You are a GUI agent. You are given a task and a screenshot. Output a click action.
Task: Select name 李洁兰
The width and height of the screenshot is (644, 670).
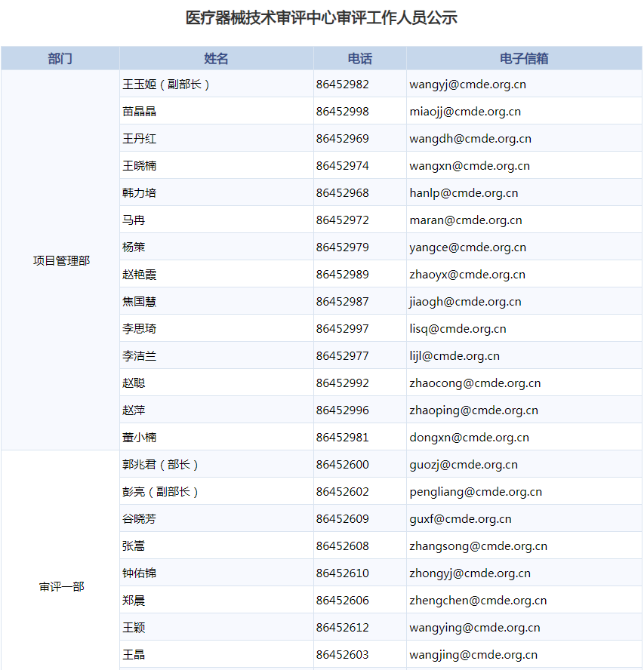tap(140, 356)
